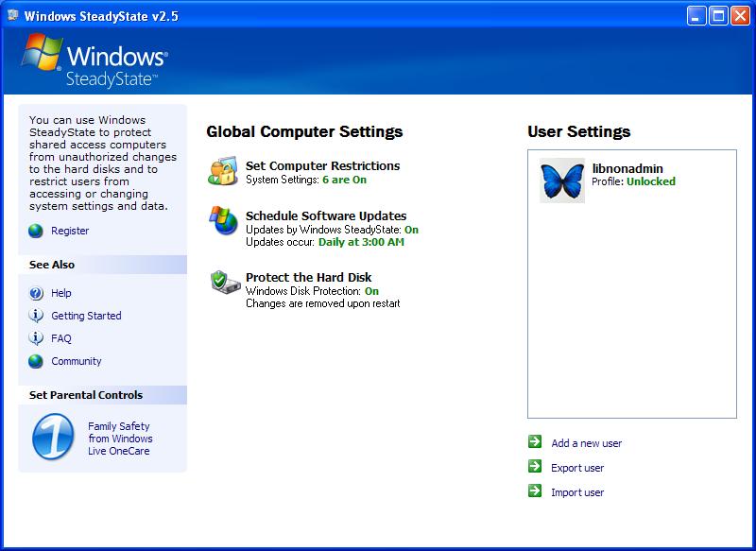This screenshot has width=756, height=551.
Task: Open Family Safety from Windows Live OneCare
Action: tap(120, 439)
